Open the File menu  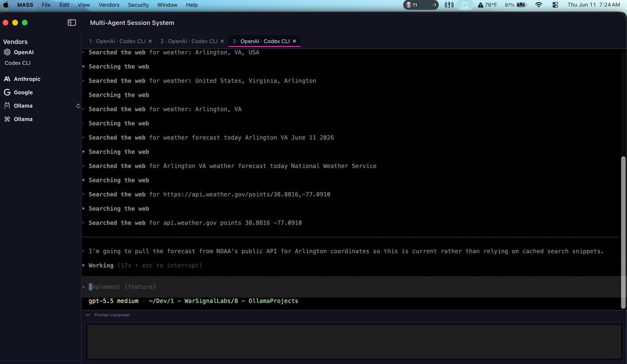(x=47, y=5)
